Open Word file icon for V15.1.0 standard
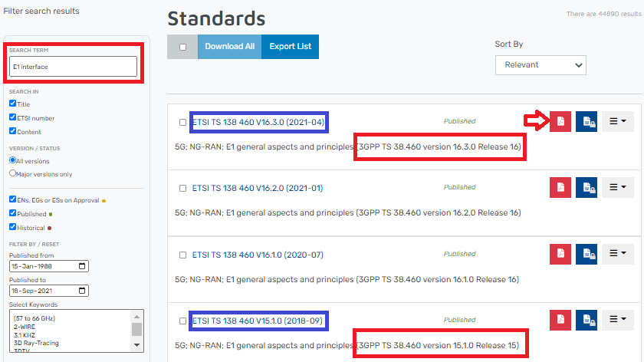The width and height of the screenshot is (644, 362). click(586, 320)
